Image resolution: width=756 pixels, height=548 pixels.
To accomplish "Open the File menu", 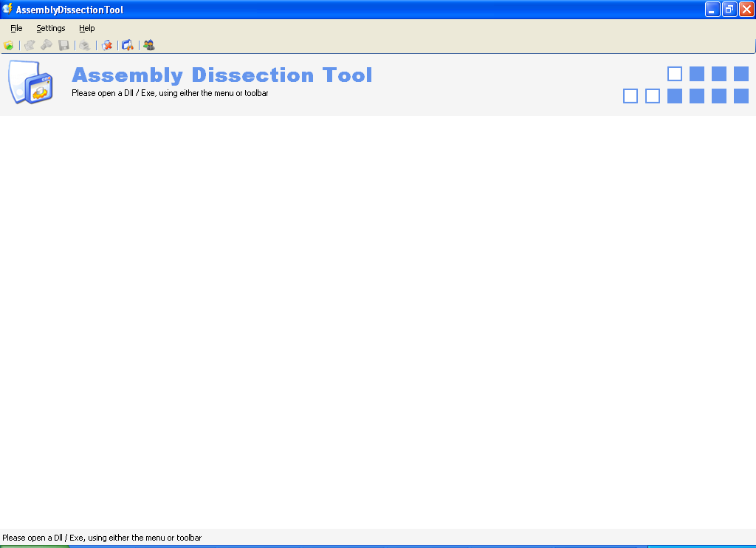I will 16,28.
